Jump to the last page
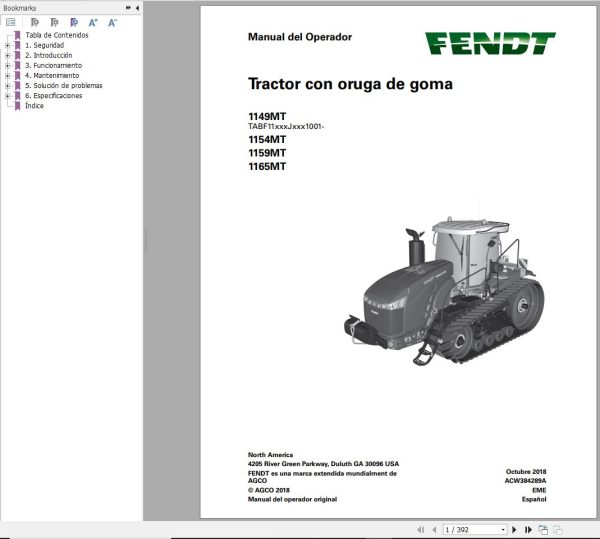Viewport: 600px width, 539px height. [x=528, y=529]
